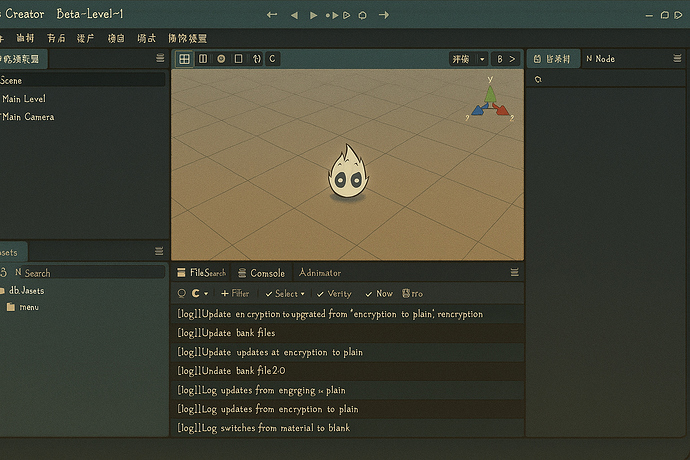Open the Select dropdown in console toolbar

click(285, 294)
